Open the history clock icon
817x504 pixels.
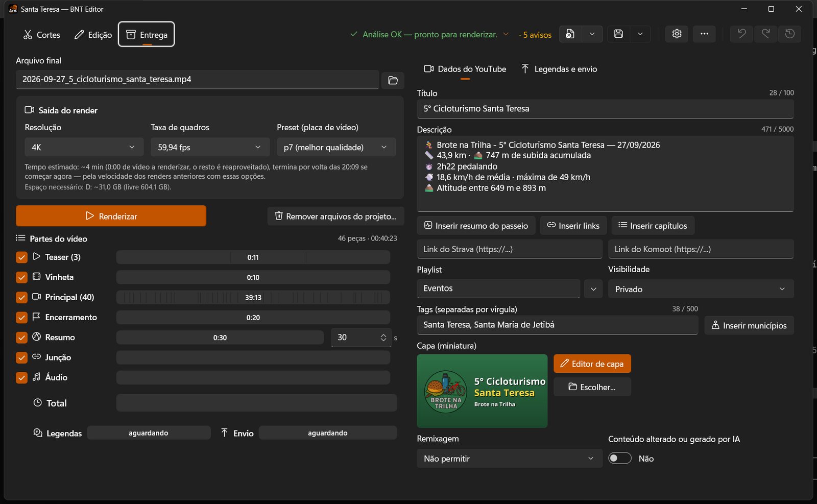point(789,34)
